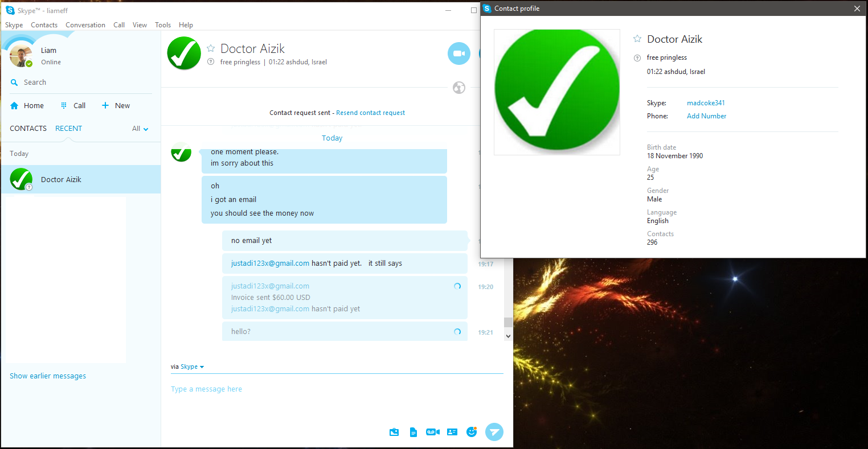Viewport: 868px width, 449px height.
Task: Click birth date '18 November 1990'
Action: pyautogui.click(x=675, y=156)
